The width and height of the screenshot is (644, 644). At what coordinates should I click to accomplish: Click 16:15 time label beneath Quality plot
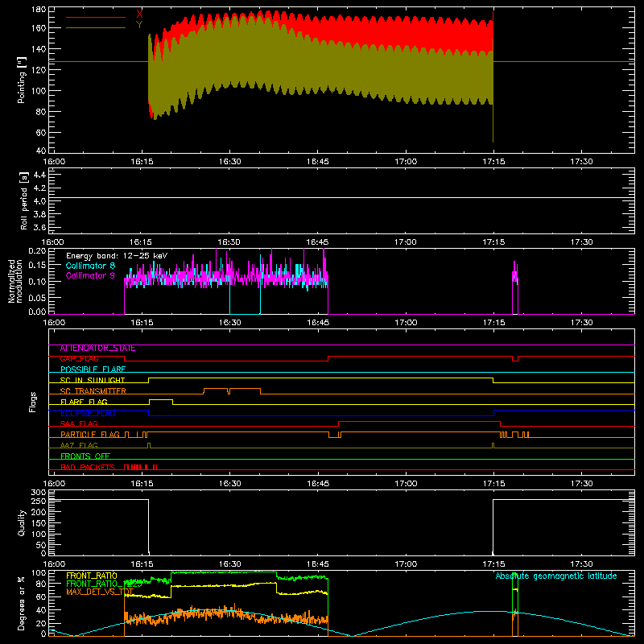(x=142, y=564)
